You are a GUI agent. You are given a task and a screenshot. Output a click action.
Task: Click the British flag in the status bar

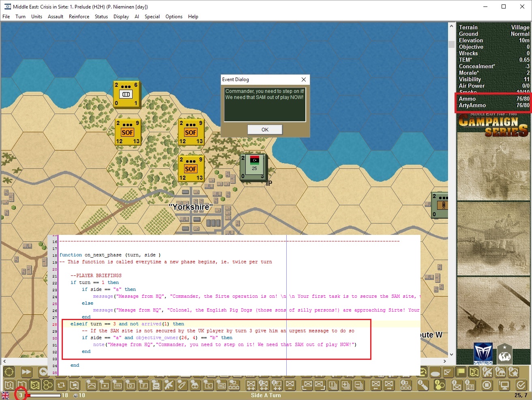pyautogui.click(x=5, y=395)
